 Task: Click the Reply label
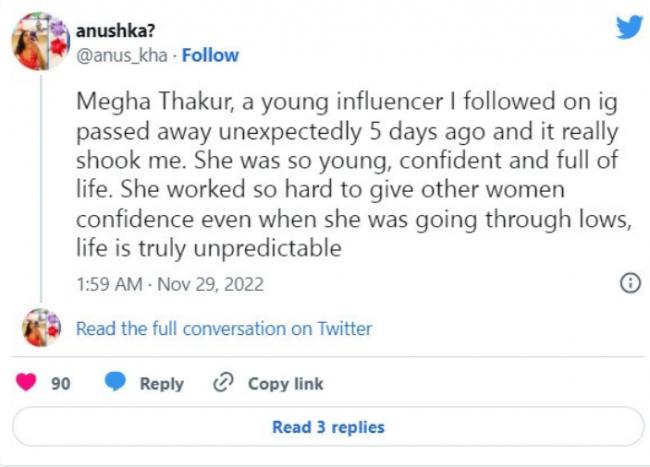(161, 384)
